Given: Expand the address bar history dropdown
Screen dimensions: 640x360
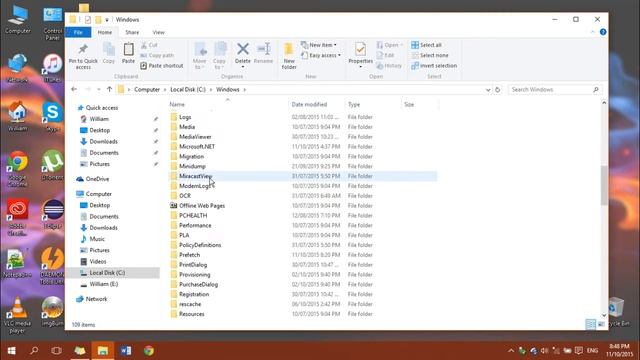Looking at the screenshot, I should [488, 90].
